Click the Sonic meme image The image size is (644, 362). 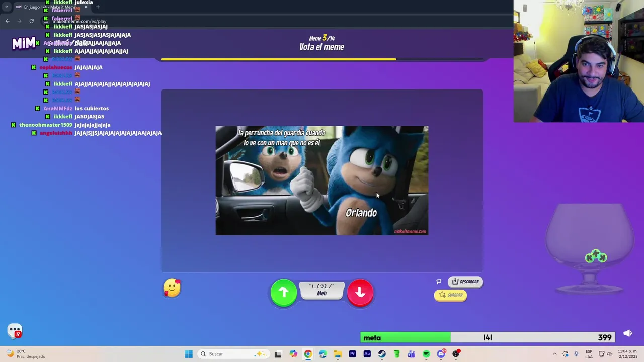(322, 180)
